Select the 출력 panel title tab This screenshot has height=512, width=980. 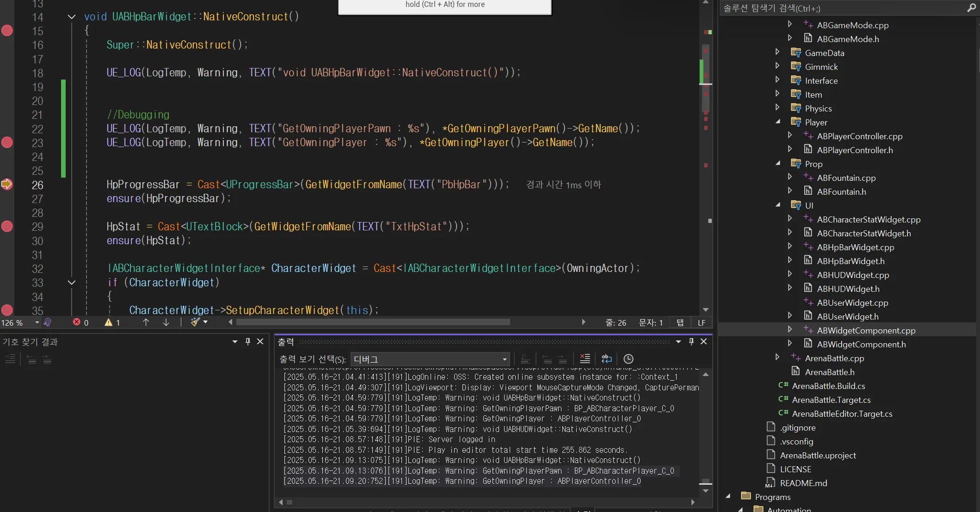pos(286,342)
